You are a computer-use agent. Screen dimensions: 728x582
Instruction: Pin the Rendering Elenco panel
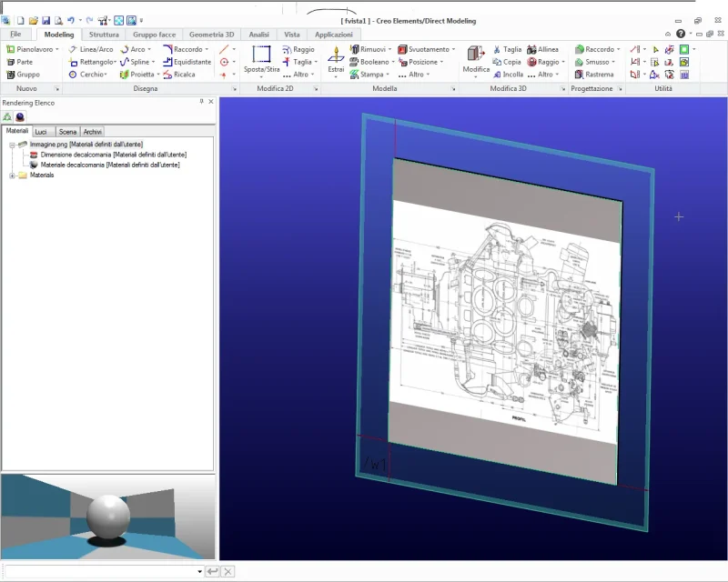pyautogui.click(x=201, y=101)
